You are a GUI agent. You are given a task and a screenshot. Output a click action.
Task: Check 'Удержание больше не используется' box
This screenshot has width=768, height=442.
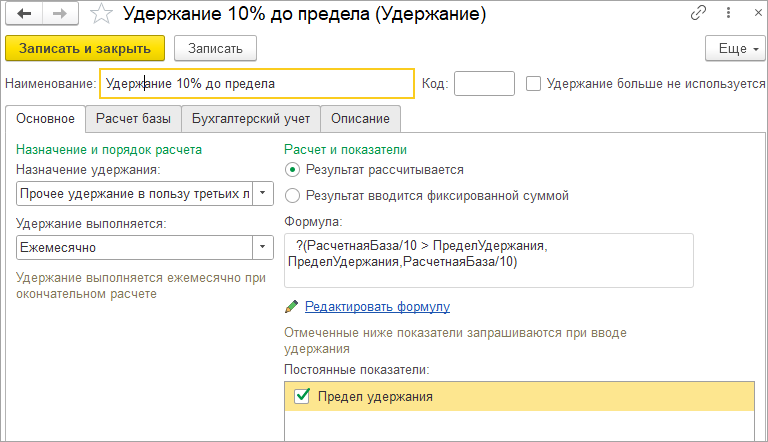coord(533,83)
